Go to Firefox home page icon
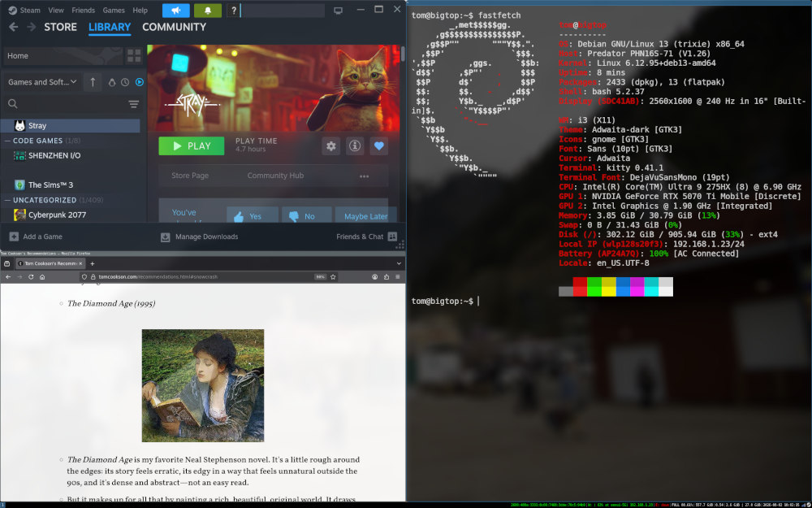The width and height of the screenshot is (812, 508). pos(42,277)
